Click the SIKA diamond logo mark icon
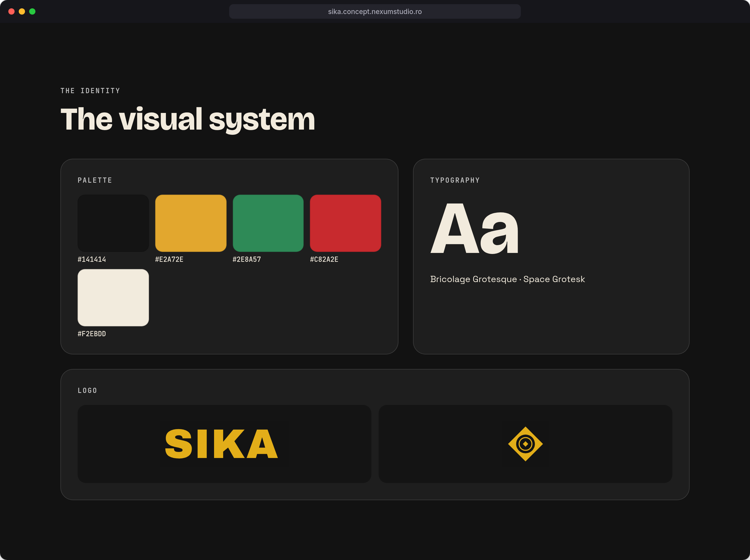The width and height of the screenshot is (750, 560). [x=525, y=444]
